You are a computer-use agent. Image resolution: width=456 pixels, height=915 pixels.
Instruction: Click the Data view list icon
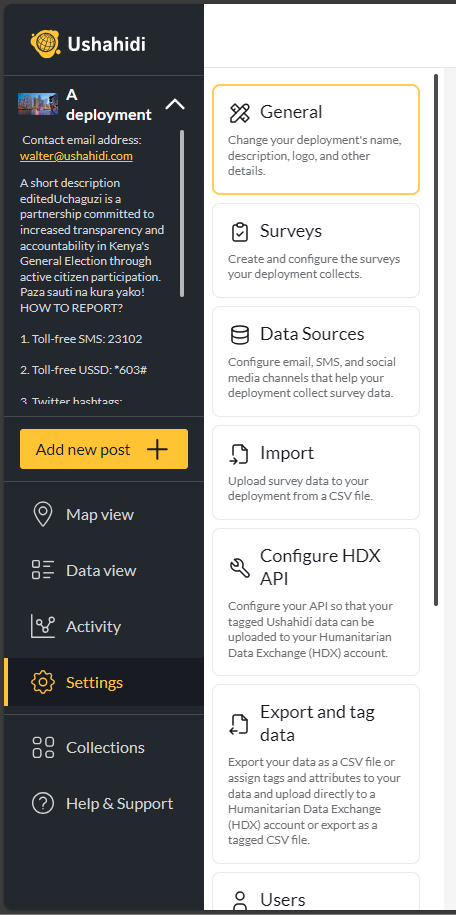click(x=43, y=570)
